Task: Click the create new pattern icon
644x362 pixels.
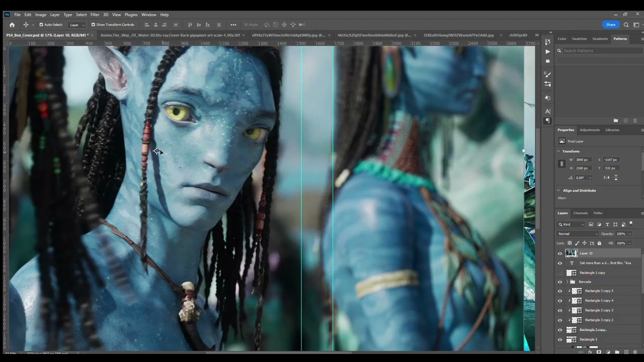Action: pyautogui.click(x=625, y=121)
